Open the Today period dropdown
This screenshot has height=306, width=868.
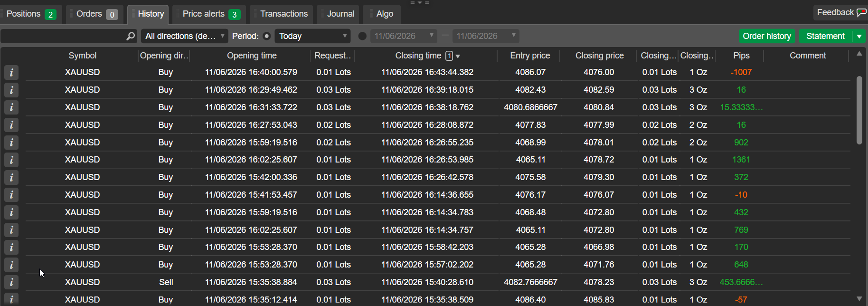tap(312, 36)
